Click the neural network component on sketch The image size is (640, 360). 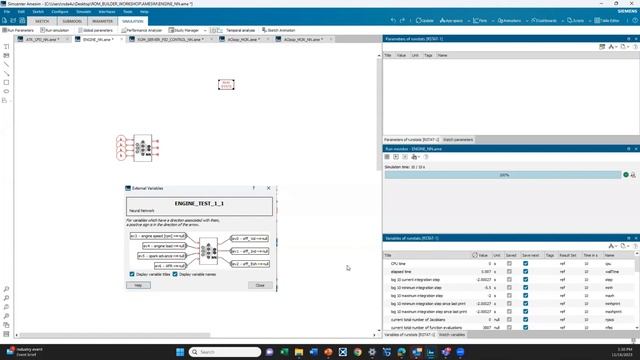143,148
